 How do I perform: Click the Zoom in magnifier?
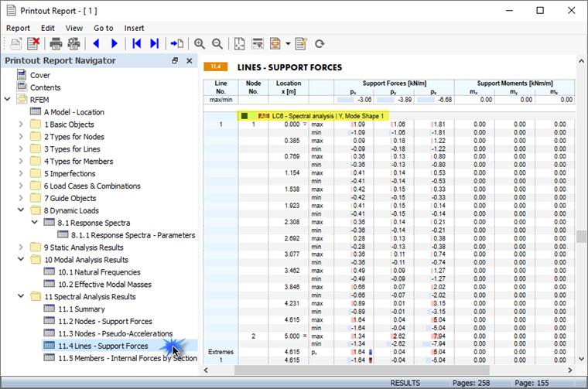(x=200, y=44)
